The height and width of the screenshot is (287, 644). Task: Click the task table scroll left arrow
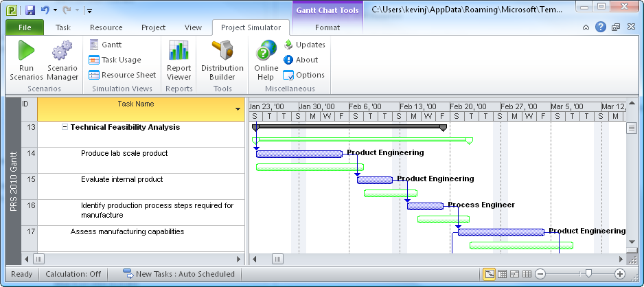[27, 259]
